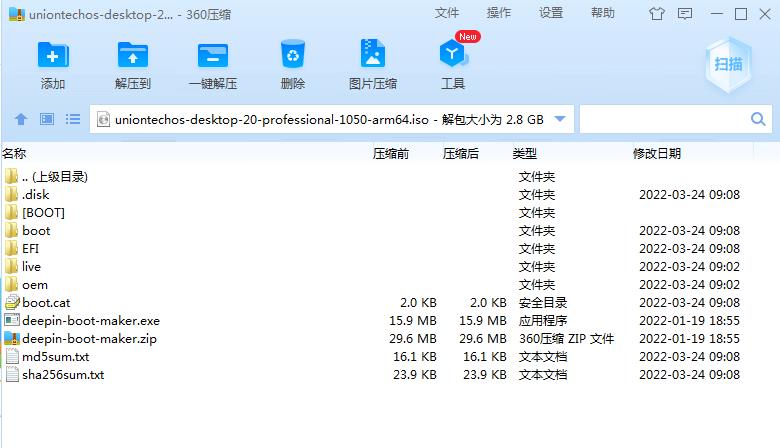The height and width of the screenshot is (448, 780).
Task: Select the deepin-boot-maker.exe file icon
Action: pyautogui.click(x=12, y=320)
